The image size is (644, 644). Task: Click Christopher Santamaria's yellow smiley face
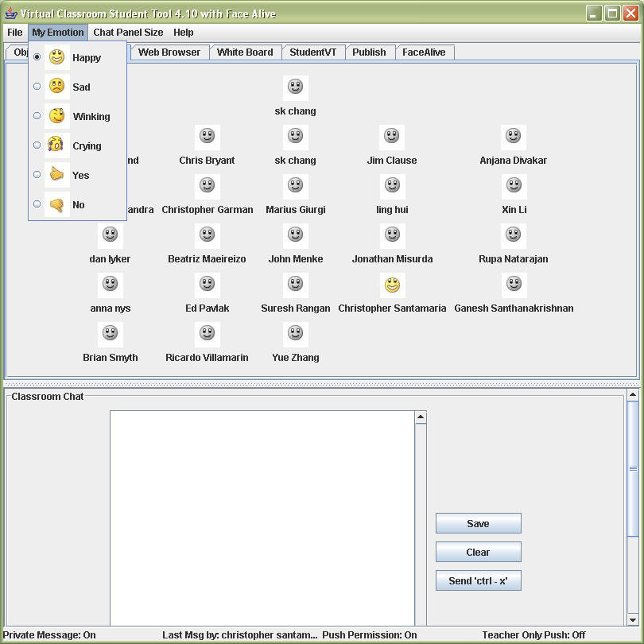[x=392, y=285]
